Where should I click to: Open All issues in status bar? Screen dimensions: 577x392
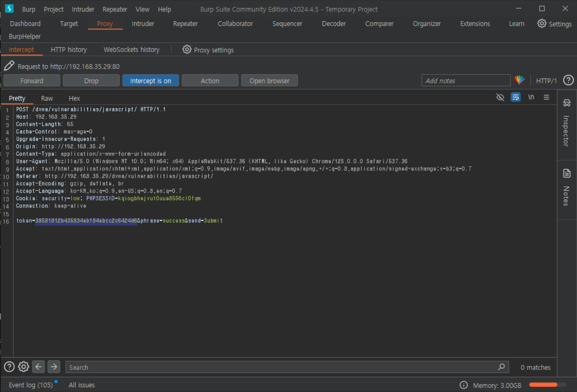click(x=82, y=385)
